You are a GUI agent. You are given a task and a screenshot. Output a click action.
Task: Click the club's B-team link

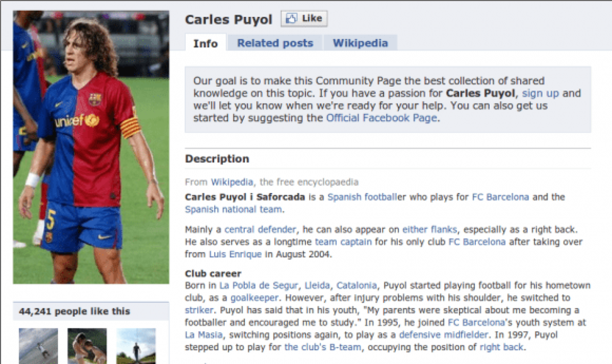(323, 347)
